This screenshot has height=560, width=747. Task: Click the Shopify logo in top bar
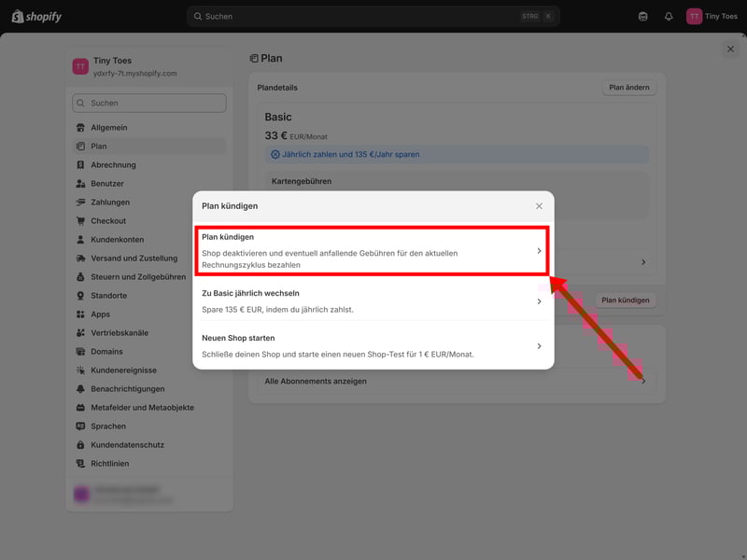pyautogui.click(x=38, y=16)
